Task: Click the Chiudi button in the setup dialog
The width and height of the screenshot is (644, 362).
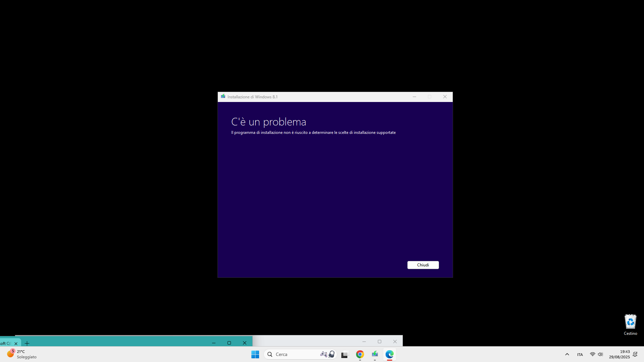Action: click(423, 265)
